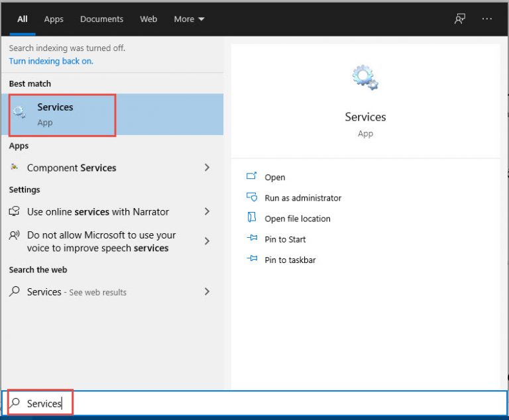Click the Component Services app icon
Image resolution: width=509 pixels, height=420 pixels.
tap(15, 167)
